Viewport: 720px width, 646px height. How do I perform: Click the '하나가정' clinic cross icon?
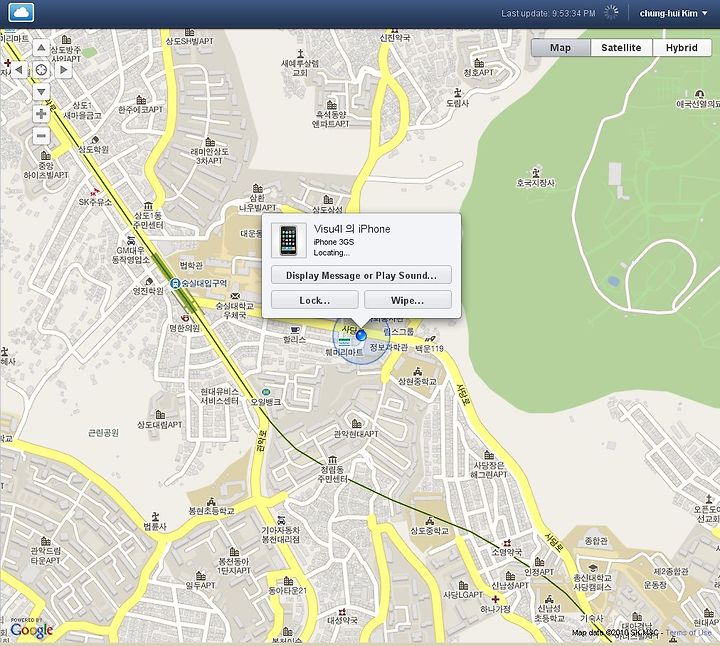click(x=495, y=599)
